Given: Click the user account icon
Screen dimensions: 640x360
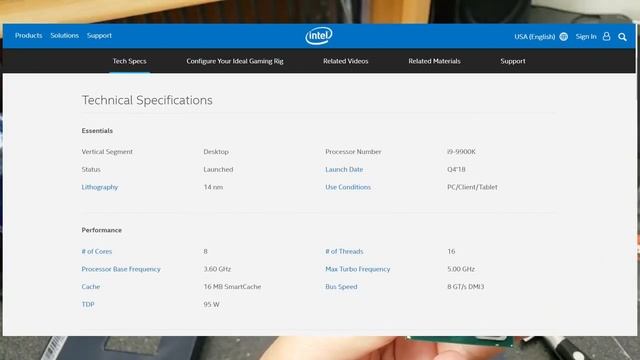Looking at the screenshot, I should pyautogui.click(x=607, y=36).
